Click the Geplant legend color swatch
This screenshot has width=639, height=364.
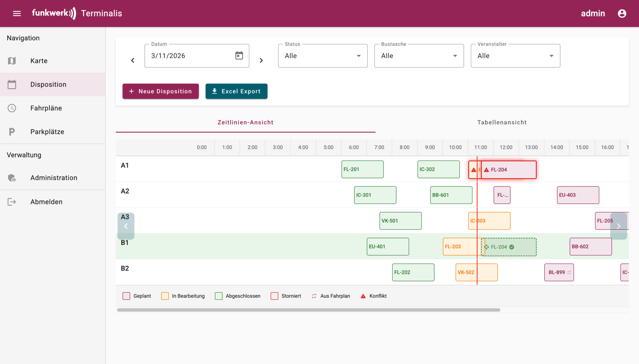(x=126, y=296)
